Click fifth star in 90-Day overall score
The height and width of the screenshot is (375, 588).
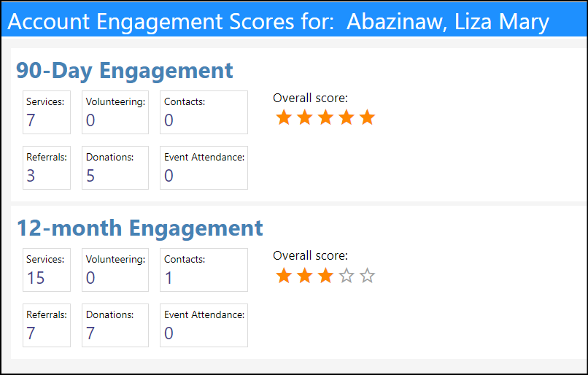click(x=367, y=117)
